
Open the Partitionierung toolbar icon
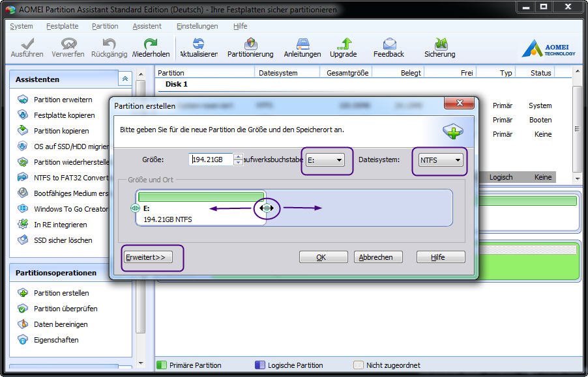[250, 44]
